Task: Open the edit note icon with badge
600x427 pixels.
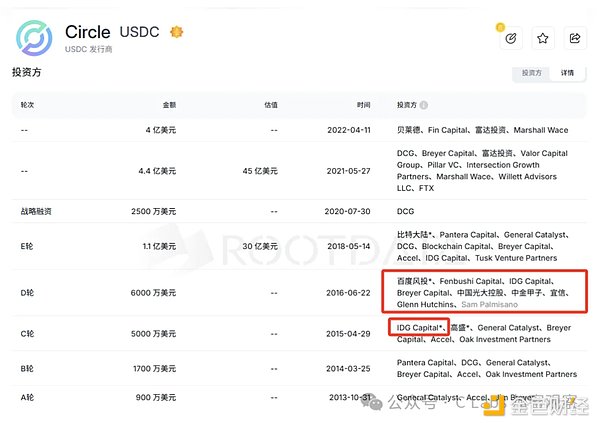Action: [511, 38]
